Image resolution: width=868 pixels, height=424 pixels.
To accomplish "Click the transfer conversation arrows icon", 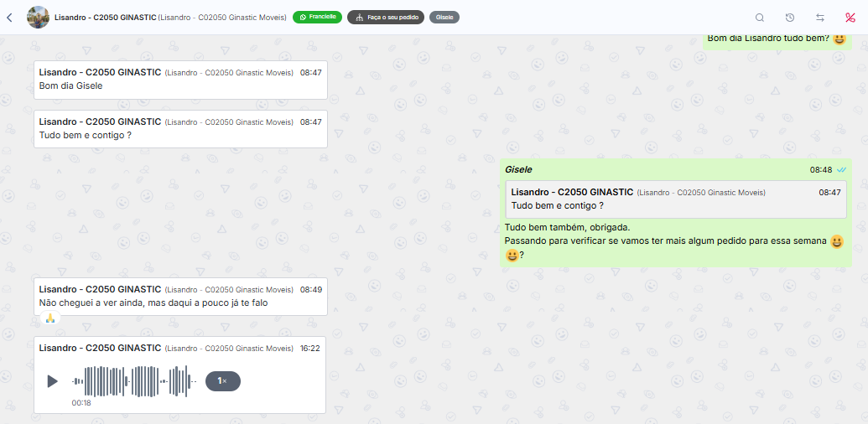I will tap(820, 18).
